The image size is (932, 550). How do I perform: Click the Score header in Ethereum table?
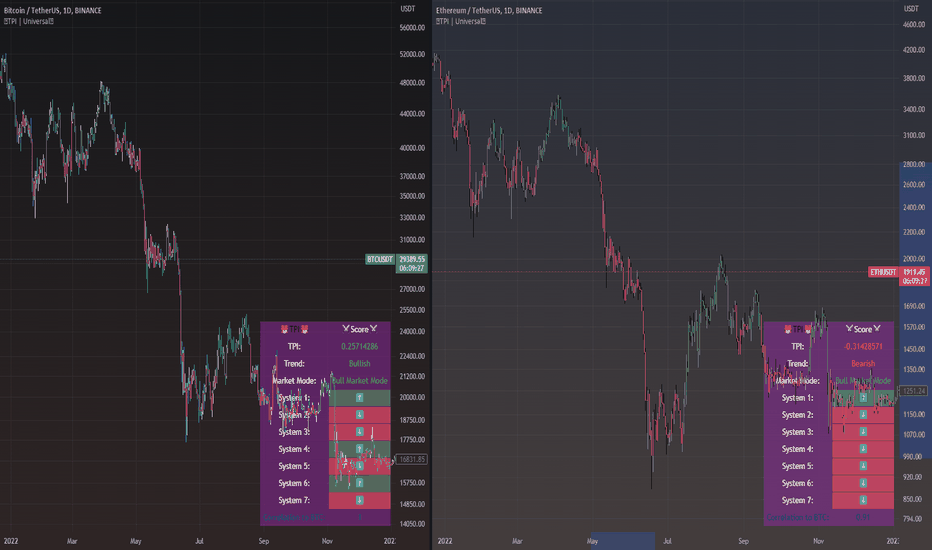(x=863, y=329)
